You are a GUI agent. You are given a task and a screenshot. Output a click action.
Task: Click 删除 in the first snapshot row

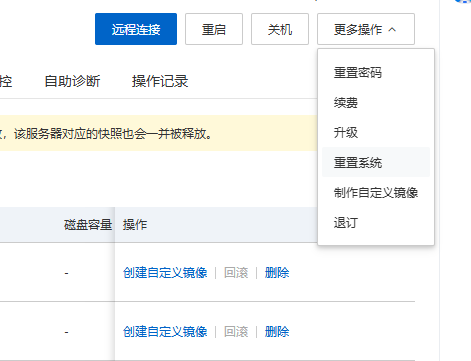(x=277, y=273)
